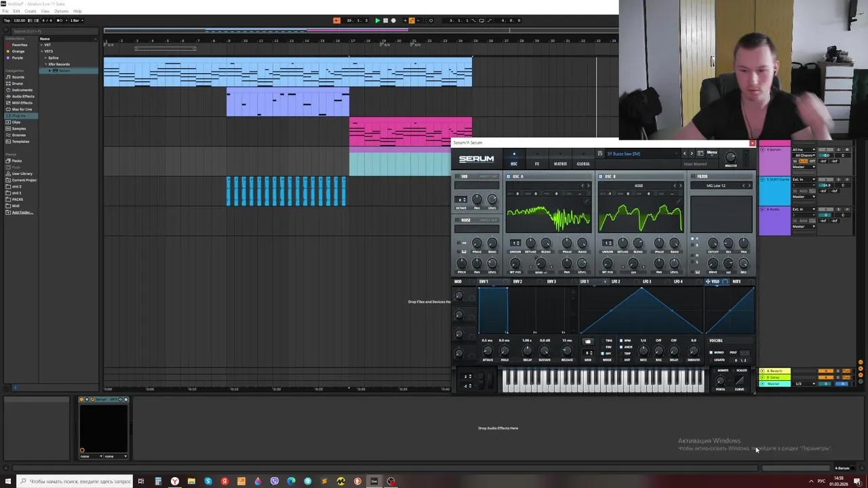Select the Purple collection
Image resolution: width=868 pixels, height=488 pixels.
[18, 58]
